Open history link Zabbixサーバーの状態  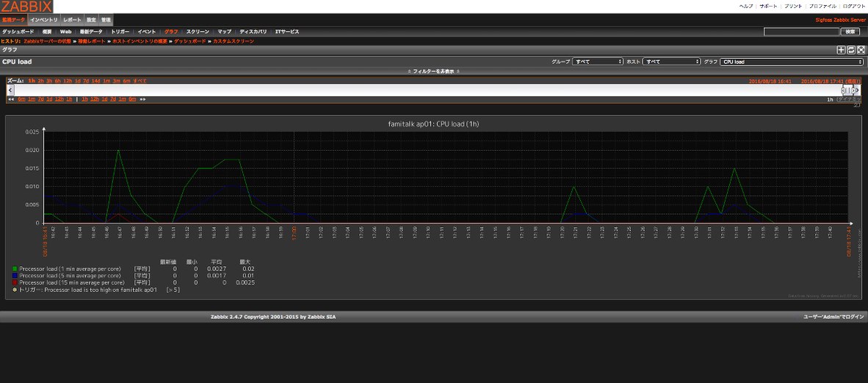click(48, 41)
